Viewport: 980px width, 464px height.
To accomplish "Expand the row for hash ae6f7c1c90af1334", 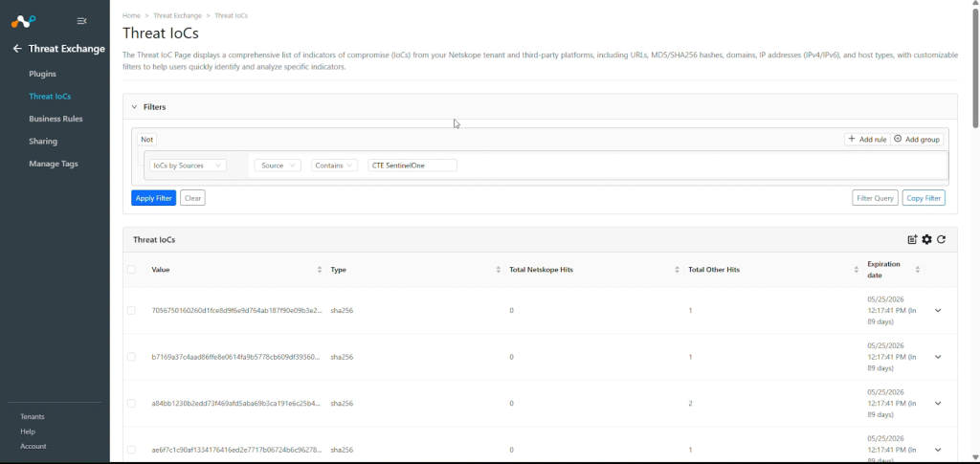I will pyautogui.click(x=938, y=450).
